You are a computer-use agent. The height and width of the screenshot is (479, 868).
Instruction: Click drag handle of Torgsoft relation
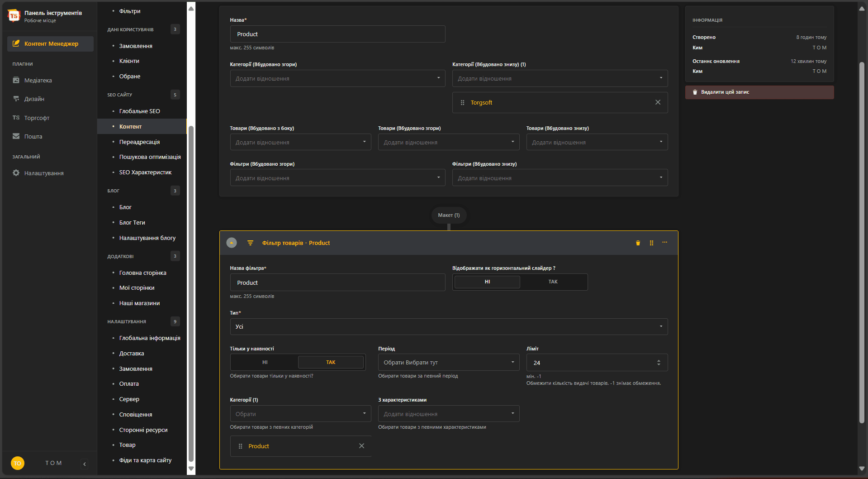462,103
